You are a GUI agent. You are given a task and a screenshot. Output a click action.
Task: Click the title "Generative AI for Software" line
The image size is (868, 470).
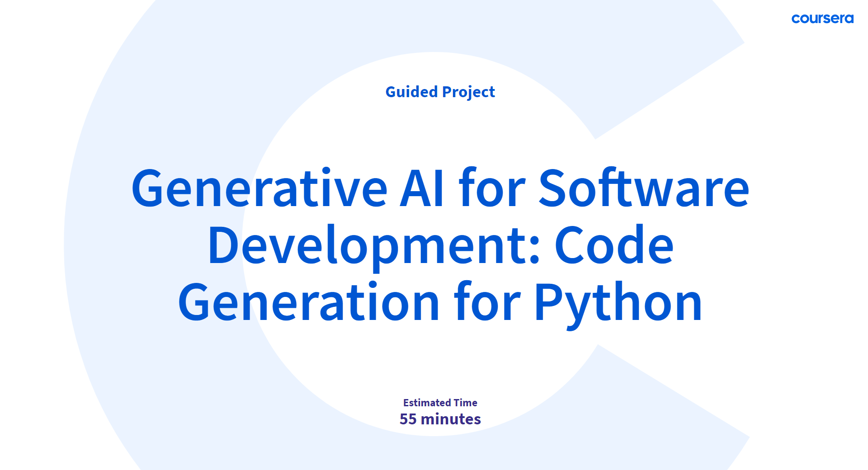click(440, 188)
